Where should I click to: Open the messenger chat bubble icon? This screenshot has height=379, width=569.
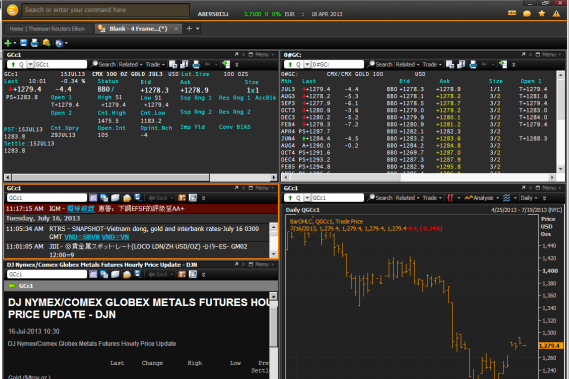(x=527, y=13)
